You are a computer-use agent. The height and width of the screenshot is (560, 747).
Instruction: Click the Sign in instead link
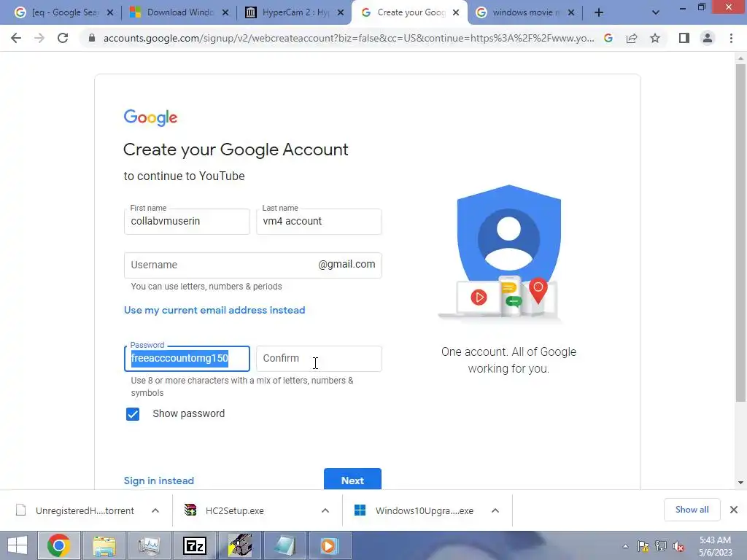click(158, 481)
